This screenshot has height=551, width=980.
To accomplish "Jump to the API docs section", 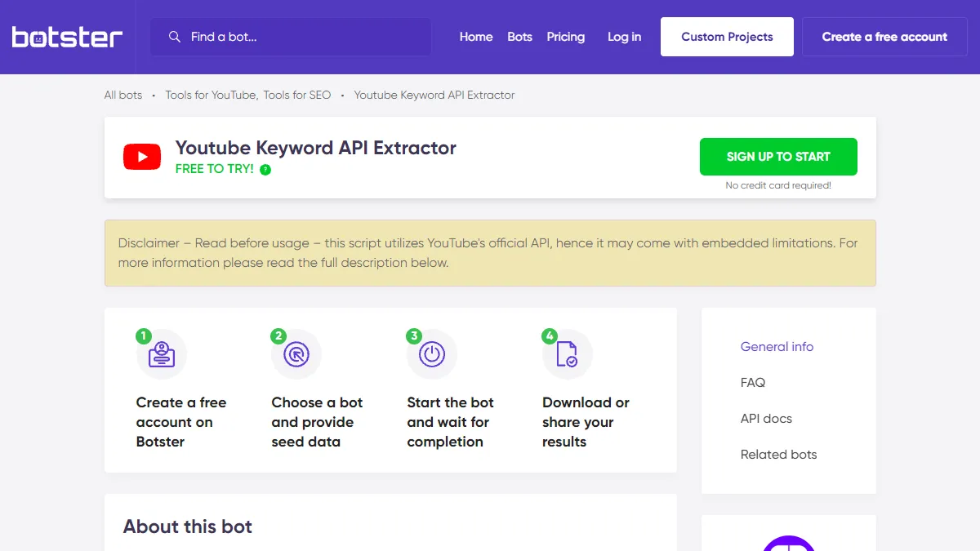I will click(766, 419).
